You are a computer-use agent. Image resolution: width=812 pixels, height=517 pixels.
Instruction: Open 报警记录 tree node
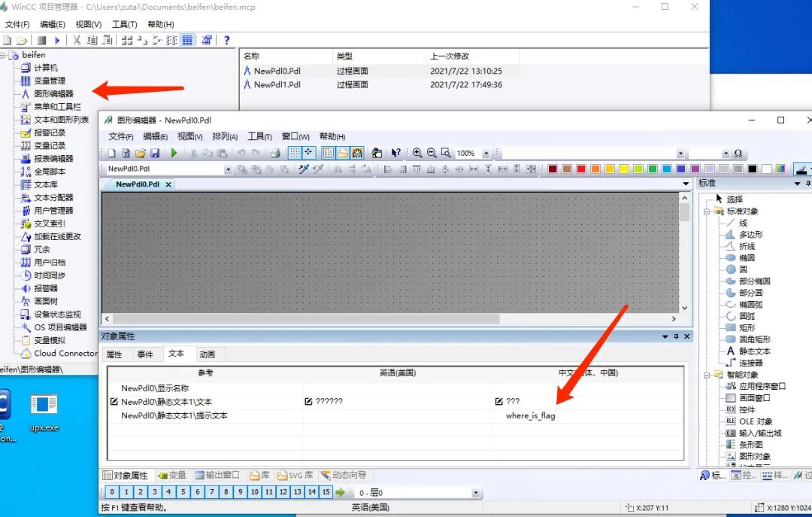tap(49, 132)
